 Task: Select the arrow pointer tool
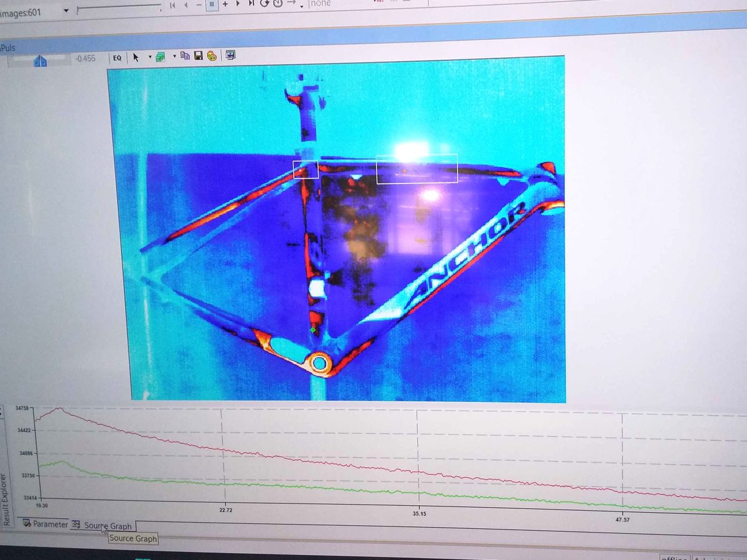pos(136,57)
